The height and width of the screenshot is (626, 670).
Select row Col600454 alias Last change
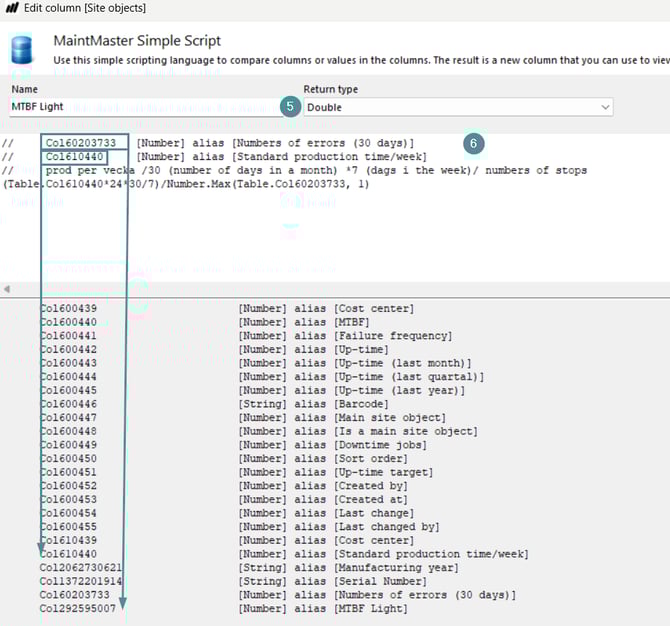pyautogui.click(x=227, y=514)
